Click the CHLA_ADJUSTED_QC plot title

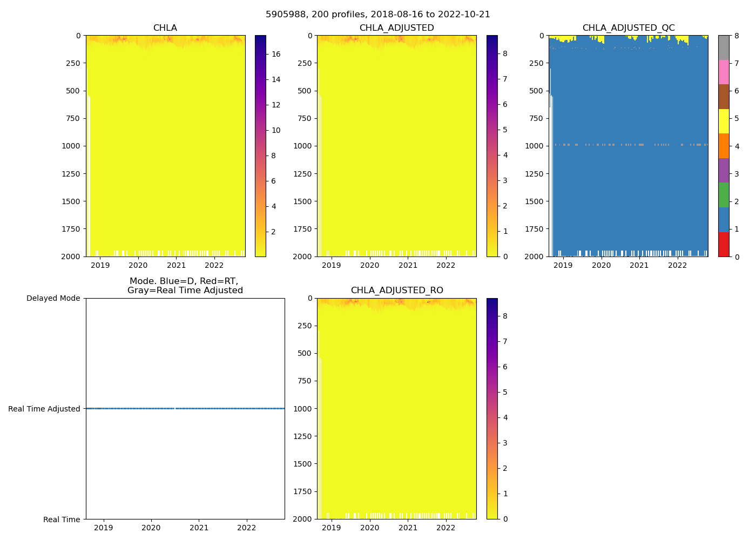click(628, 28)
